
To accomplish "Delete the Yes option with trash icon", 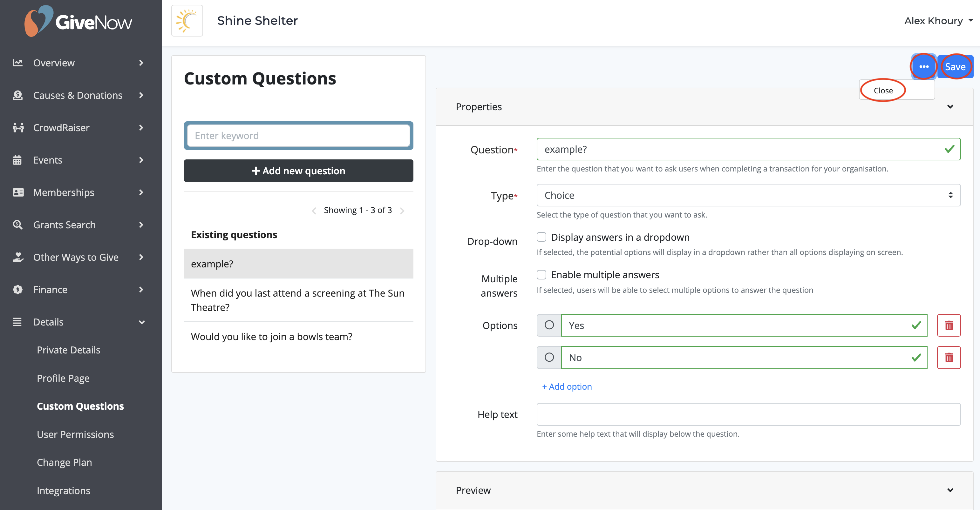I will 949,325.
